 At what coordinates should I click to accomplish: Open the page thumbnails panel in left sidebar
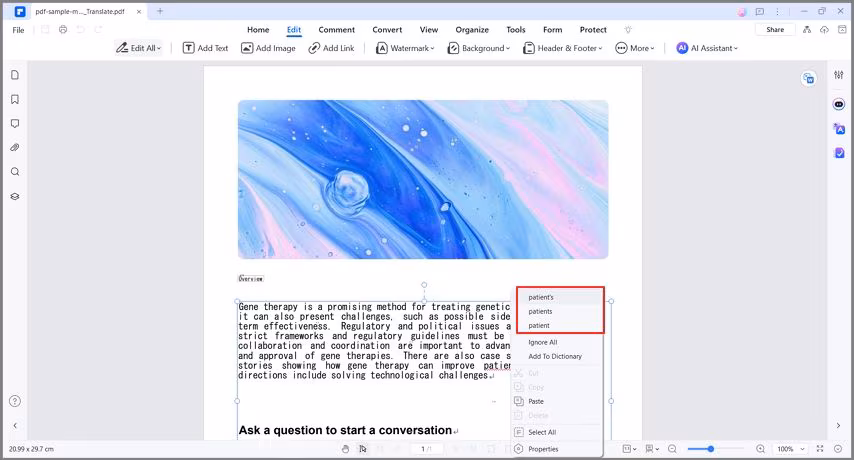[15, 75]
